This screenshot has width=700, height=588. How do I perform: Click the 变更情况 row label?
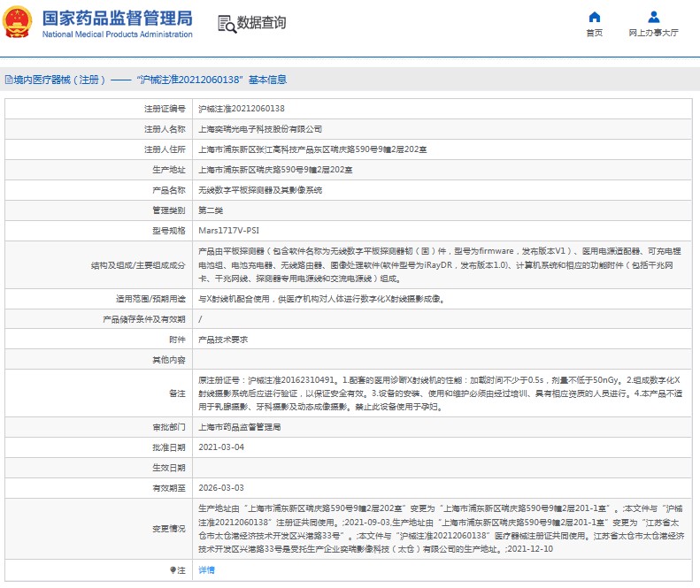pos(169,529)
